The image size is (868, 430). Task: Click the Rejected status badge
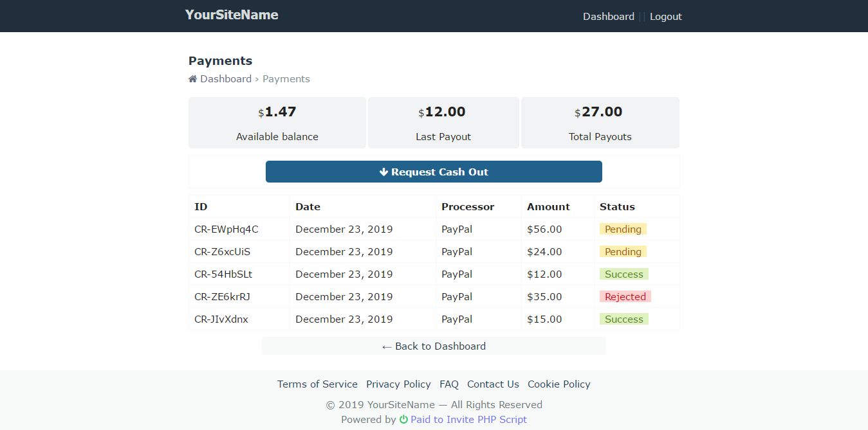coord(625,297)
